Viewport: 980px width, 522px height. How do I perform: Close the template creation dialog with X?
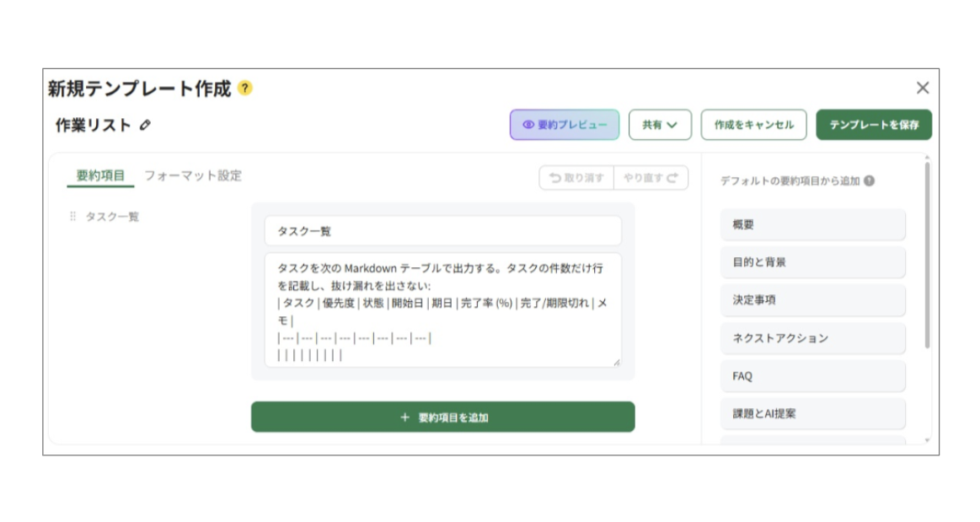[923, 89]
